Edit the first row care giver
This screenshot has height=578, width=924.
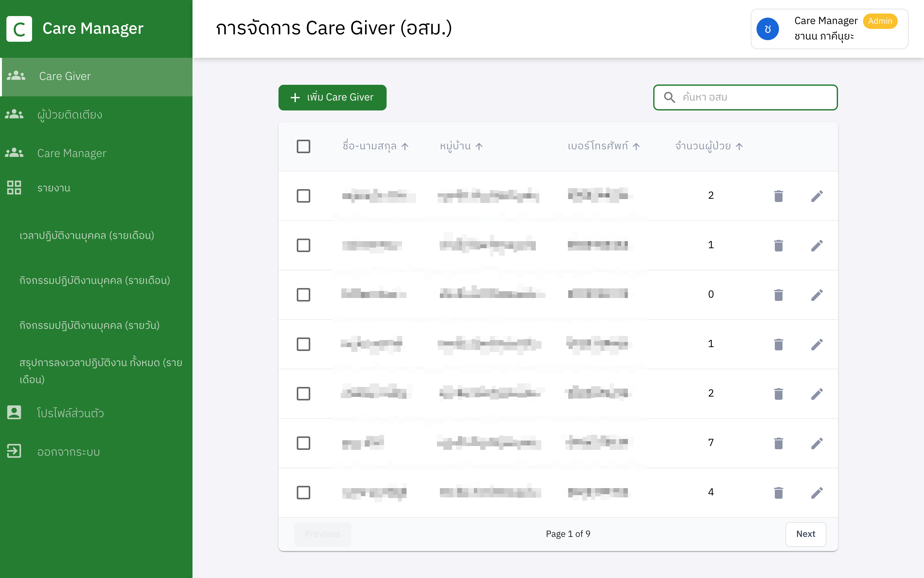817,196
